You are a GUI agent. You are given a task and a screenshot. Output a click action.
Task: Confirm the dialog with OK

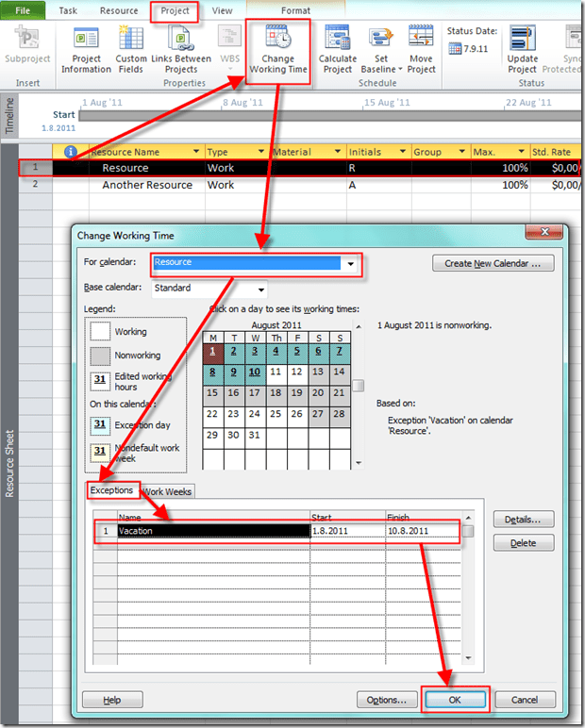pyautogui.click(x=456, y=700)
